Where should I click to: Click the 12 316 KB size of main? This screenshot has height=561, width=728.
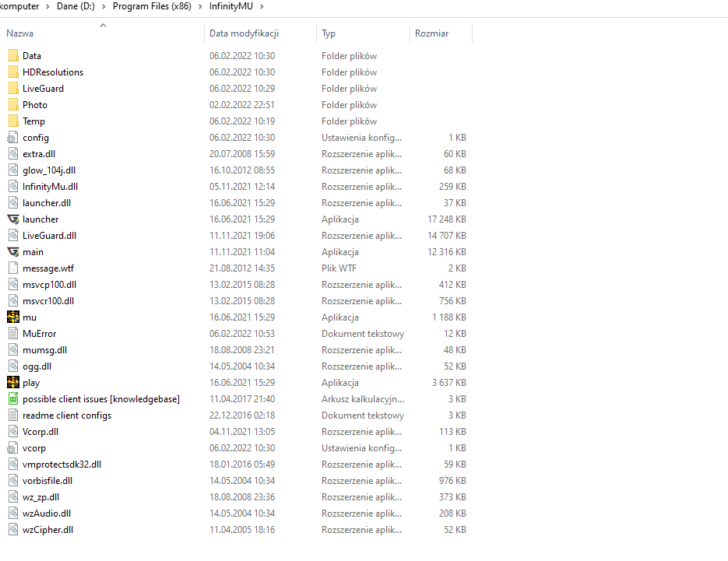(x=447, y=252)
